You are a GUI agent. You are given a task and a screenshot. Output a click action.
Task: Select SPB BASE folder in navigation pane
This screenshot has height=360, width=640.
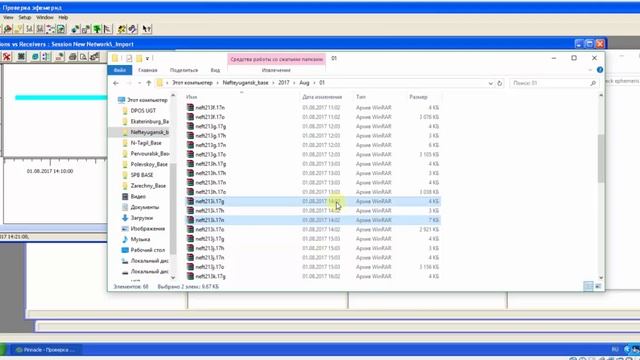point(141,175)
